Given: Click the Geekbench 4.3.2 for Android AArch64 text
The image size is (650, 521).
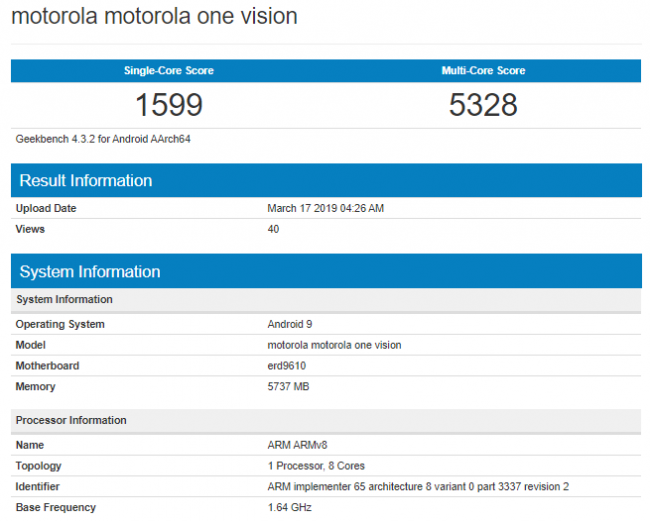Looking at the screenshot, I should pyautogui.click(x=103, y=139).
